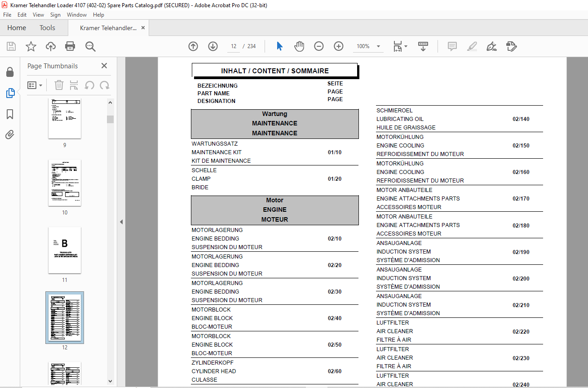Open the Sign menu

click(55, 15)
